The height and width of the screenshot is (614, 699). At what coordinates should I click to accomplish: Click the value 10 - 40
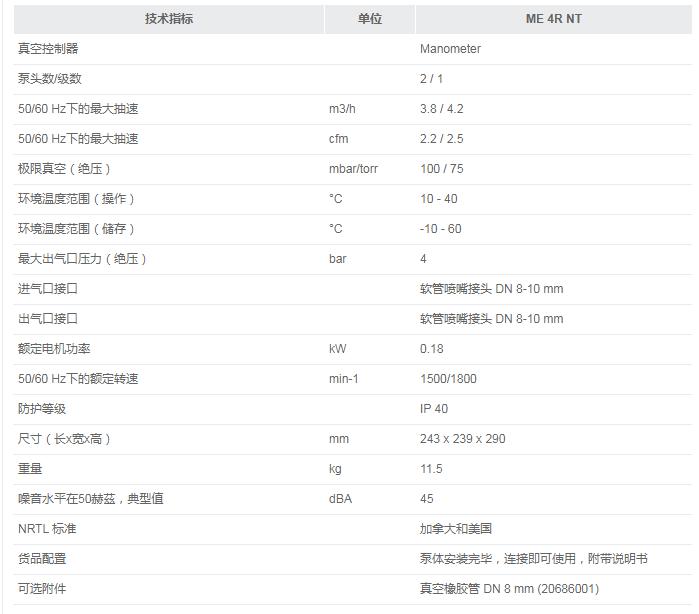439,199
